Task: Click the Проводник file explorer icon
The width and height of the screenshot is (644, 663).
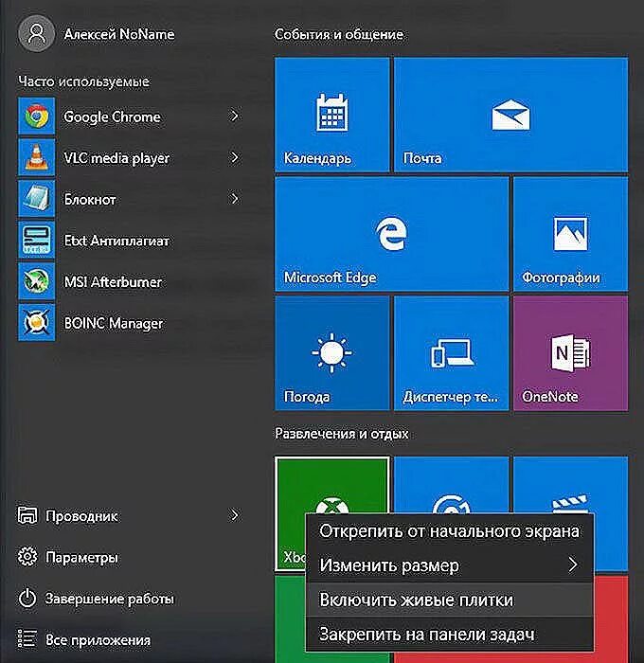Action: [27, 515]
